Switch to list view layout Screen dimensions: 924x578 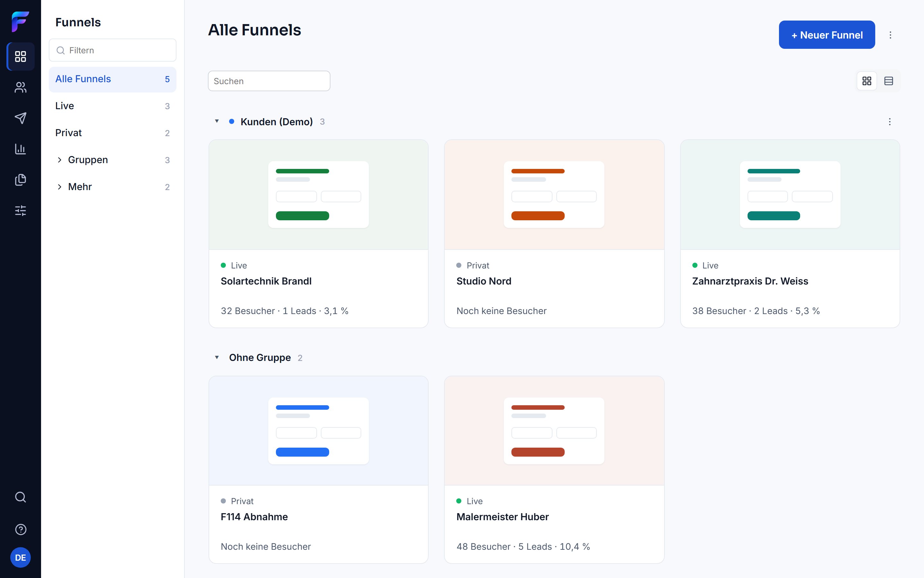[888, 81]
